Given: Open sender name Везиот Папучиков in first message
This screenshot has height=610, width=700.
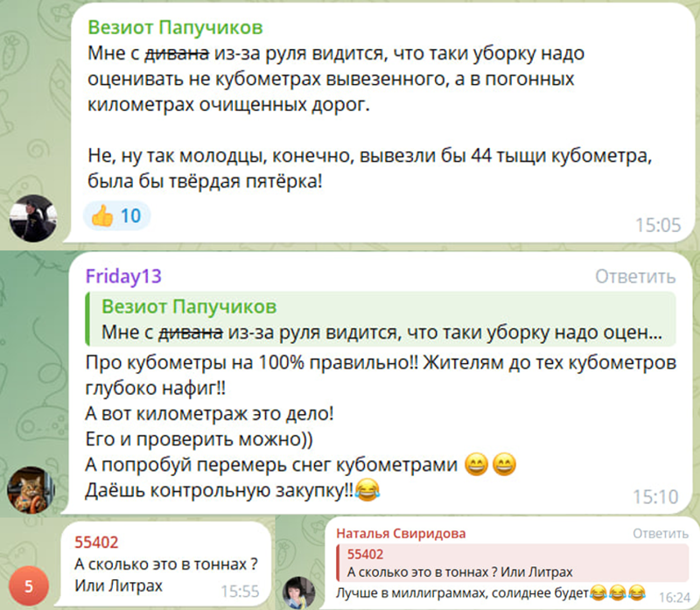Looking at the screenshot, I should [x=175, y=28].
